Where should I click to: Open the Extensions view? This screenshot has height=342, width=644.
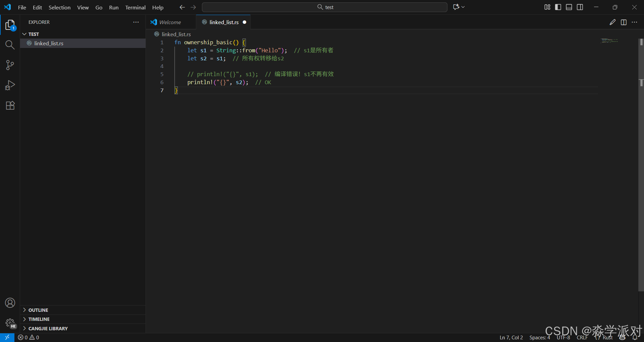click(10, 105)
